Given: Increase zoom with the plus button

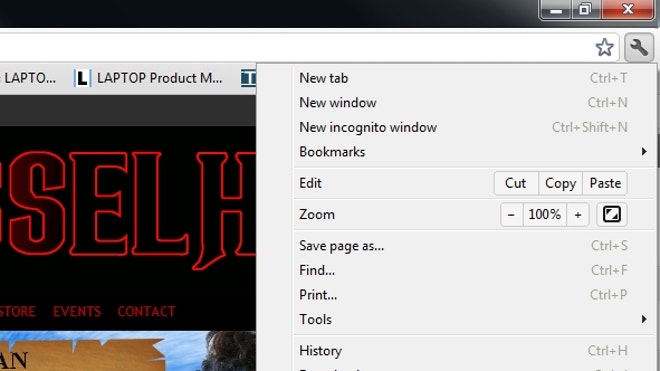Looking at the screenshot, I should coord(578,214).
